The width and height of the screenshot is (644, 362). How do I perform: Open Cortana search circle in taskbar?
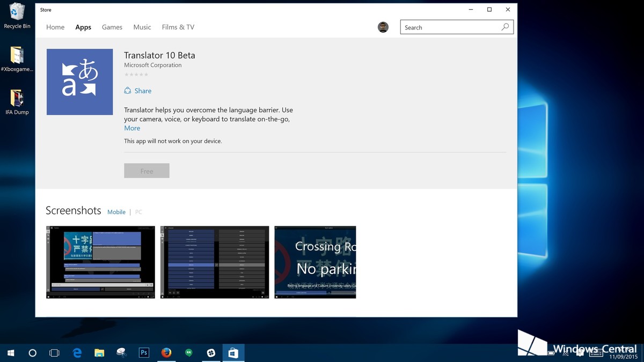32,353
